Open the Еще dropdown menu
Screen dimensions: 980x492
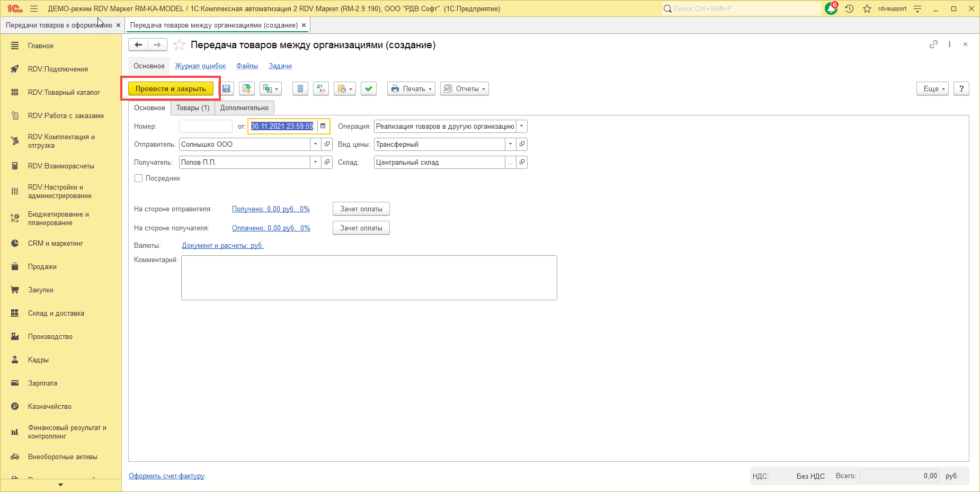pyautogui.click(x=932, y=89)
